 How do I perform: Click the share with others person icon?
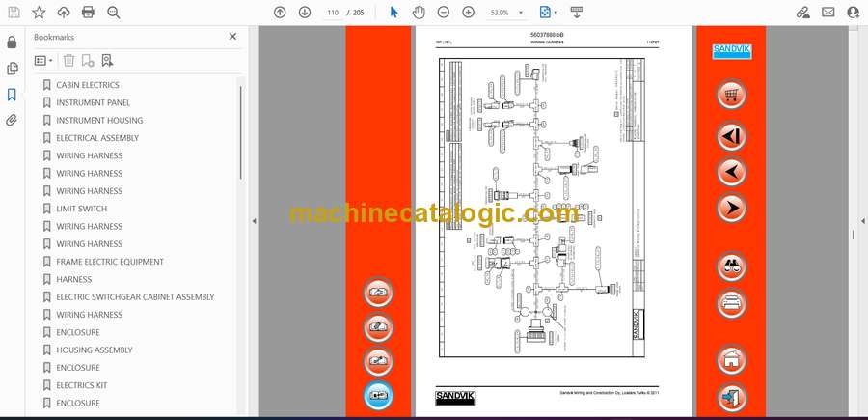click(854, 13)
